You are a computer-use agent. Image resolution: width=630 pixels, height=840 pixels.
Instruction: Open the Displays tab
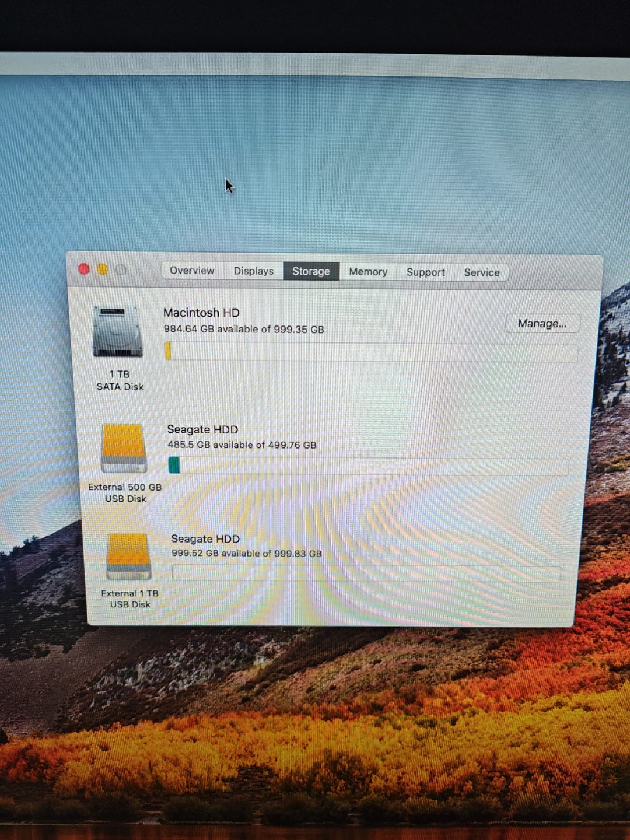(253, 271)
